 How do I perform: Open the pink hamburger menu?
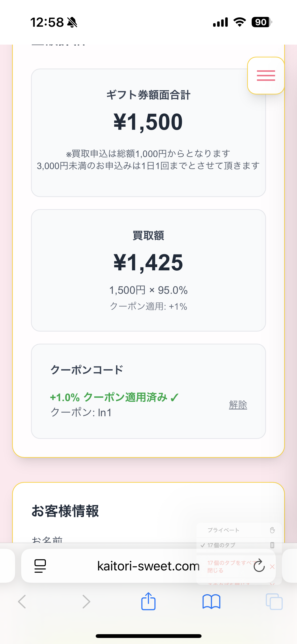266,76
